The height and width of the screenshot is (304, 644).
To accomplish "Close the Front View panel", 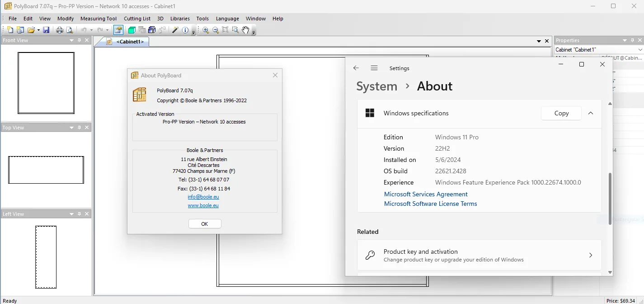I will 87,40.
